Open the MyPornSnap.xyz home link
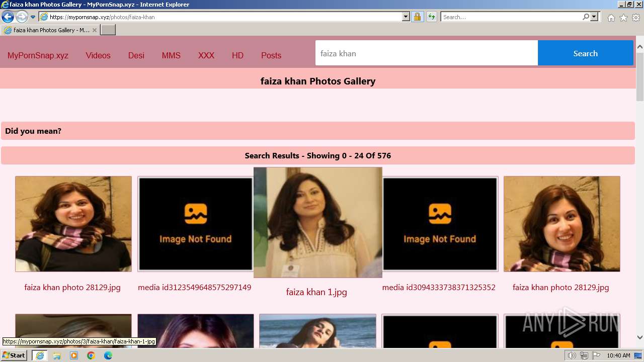The width and height of the screenshot is (644, 362). click(x=38, y=56)
